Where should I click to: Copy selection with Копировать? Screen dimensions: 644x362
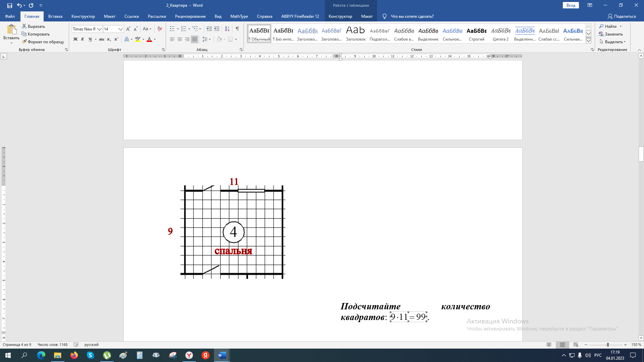[x=36, y=34]
